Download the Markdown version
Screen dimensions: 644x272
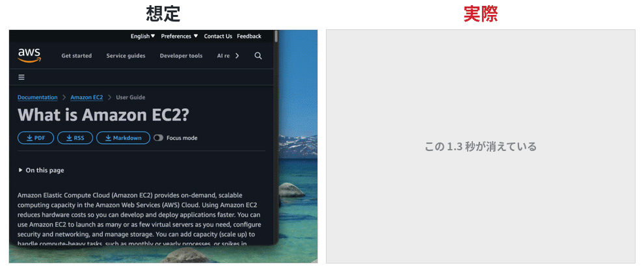click(x=123, y=138)
